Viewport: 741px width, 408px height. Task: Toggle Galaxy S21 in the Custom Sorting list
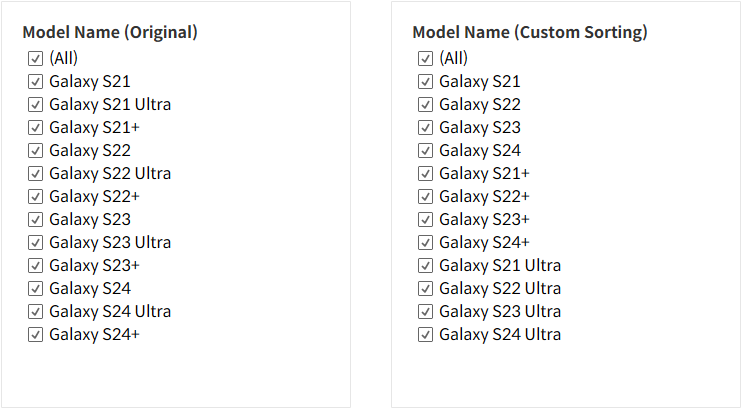pyautogui.click(x=426, y=81)
